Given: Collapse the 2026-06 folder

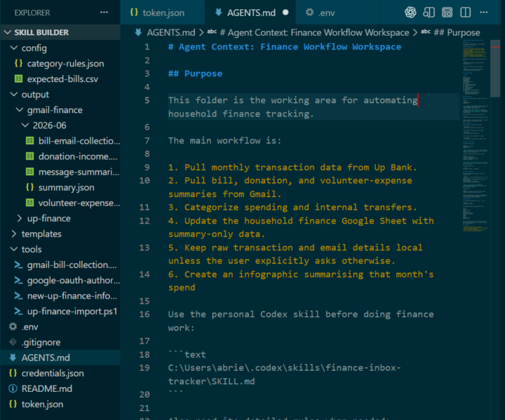Looking at the screenshot, I should pos(25,126).
